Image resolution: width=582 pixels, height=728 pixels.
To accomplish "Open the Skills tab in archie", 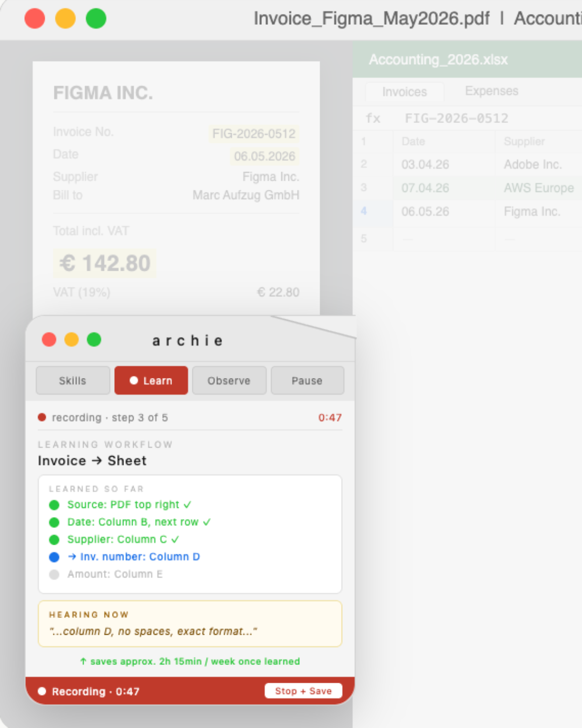I will point(73,381).
